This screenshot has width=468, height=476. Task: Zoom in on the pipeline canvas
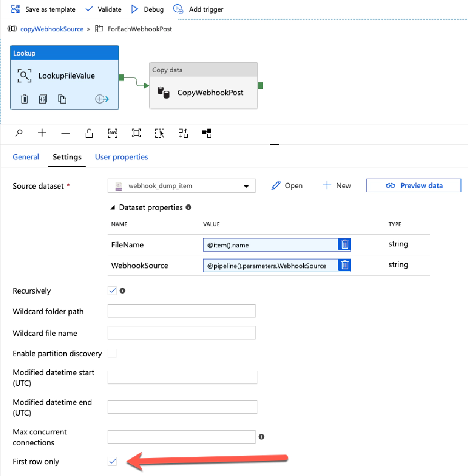[42, 133]
